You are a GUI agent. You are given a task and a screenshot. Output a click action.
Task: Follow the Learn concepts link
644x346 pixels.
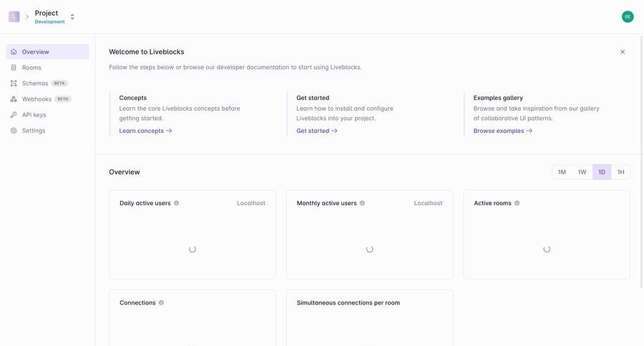tap(145, 131)
